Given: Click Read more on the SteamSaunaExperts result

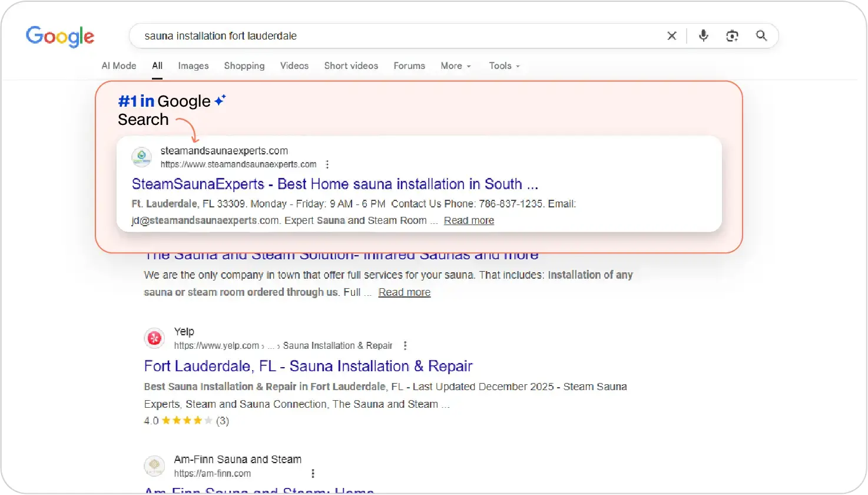Looking at the screenshot, I should click(468, 220).
